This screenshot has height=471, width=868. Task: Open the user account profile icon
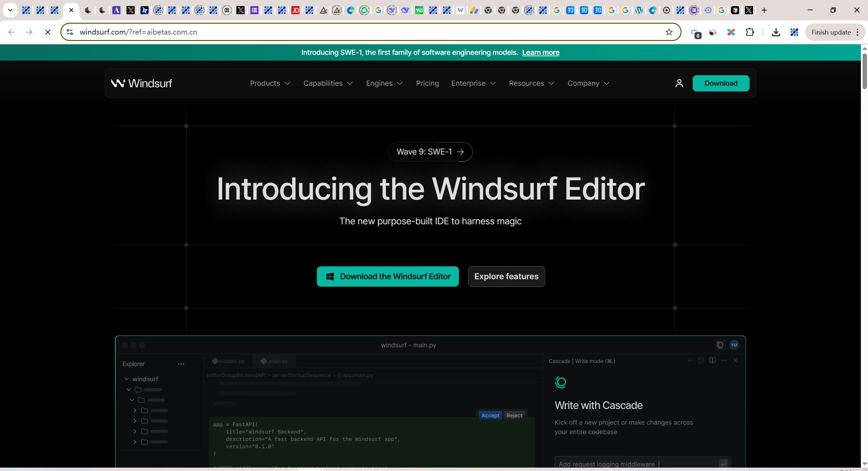tap(679, 83)
